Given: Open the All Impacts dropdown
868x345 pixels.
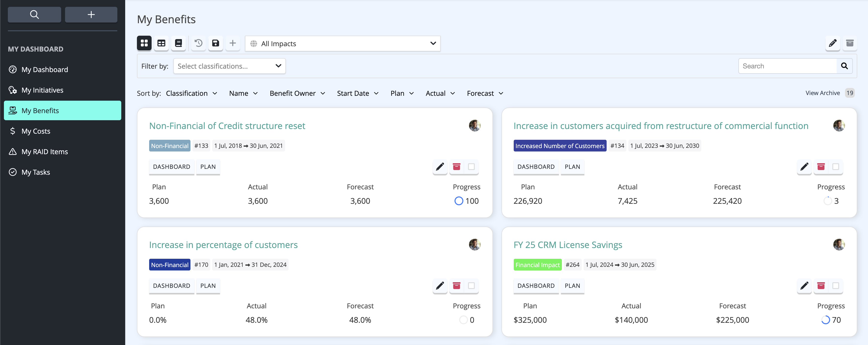Looking at the screenshot, I should point(343,44).
